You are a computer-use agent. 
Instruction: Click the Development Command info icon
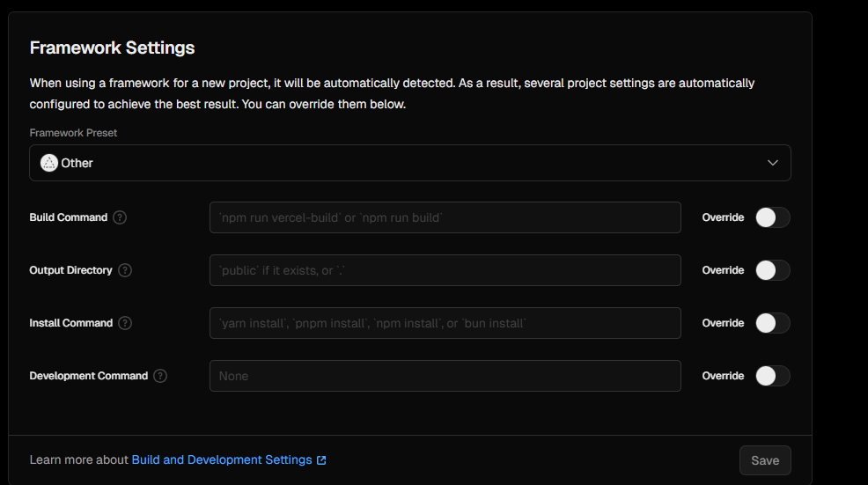tap(160, 376)
